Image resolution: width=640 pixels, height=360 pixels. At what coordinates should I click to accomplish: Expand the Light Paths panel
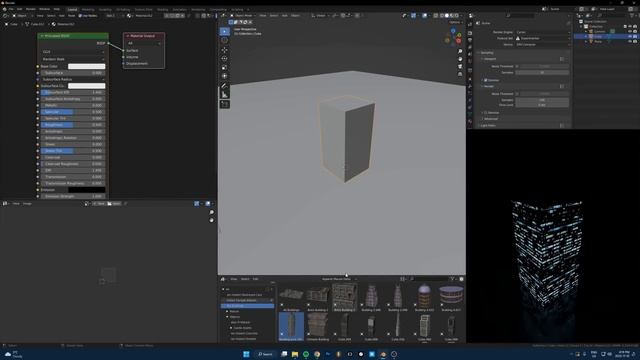click(x=488, y=125)
